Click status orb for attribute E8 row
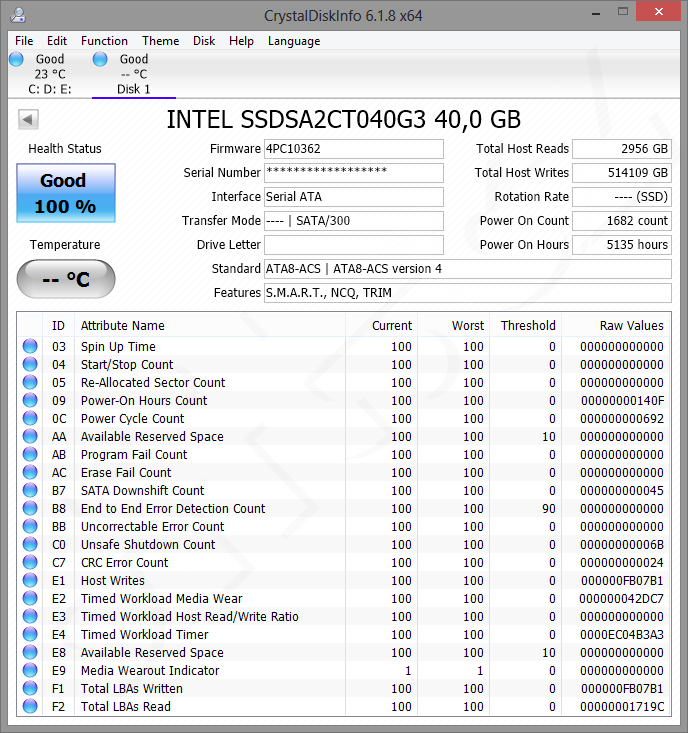This screenshot has width=688, height=733. [x=30, y=652]
